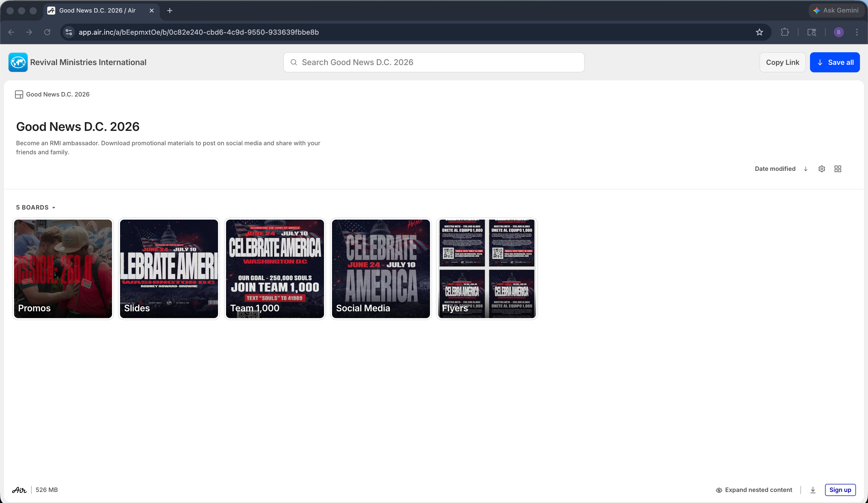The height and width of the screenshot is (503, 868).
Task: Click the Air logo in the footer
Action: pos(19,490)
